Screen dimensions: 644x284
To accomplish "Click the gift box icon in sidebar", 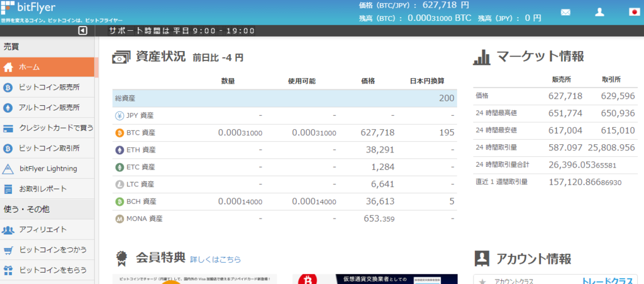I will click(x=8, y=270).
